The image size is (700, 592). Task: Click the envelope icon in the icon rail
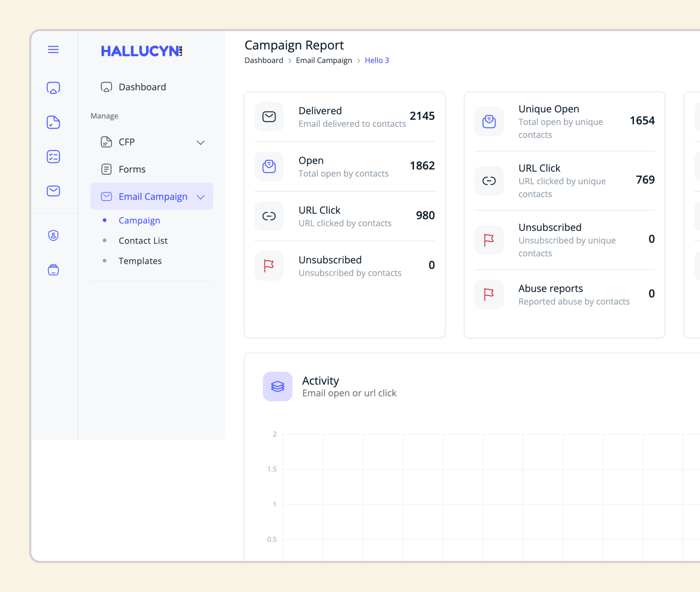[53, 191]
